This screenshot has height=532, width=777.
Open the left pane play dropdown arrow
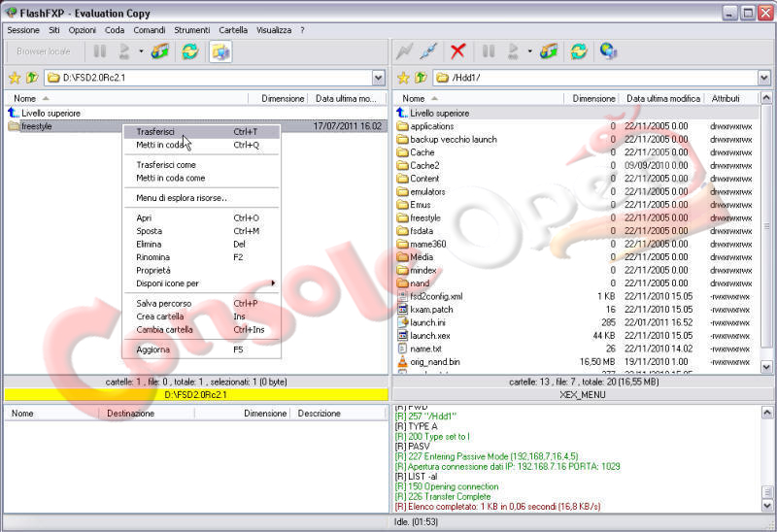point(141,51)
